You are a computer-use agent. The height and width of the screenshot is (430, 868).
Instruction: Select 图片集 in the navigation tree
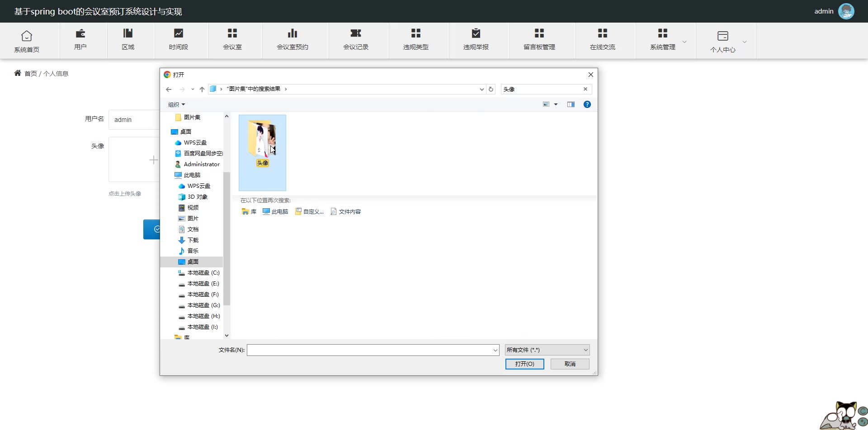[x=192, y=117]
